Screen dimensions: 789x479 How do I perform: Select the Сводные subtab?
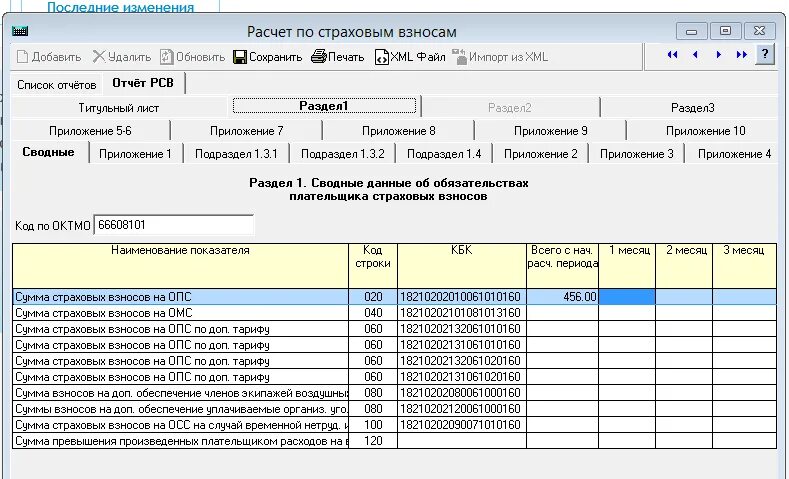click(x=48, y=152)
